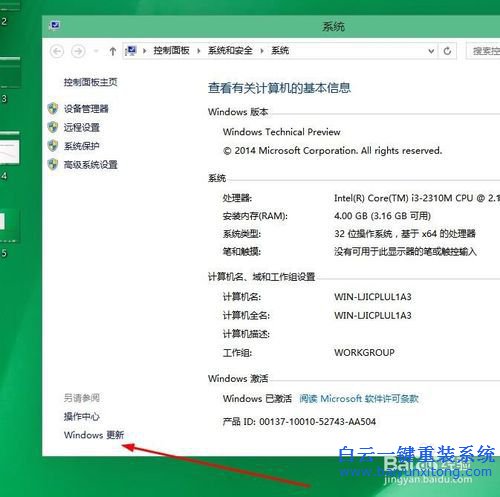Click the shield icon beside 高级系统设置

click(53, 164)
